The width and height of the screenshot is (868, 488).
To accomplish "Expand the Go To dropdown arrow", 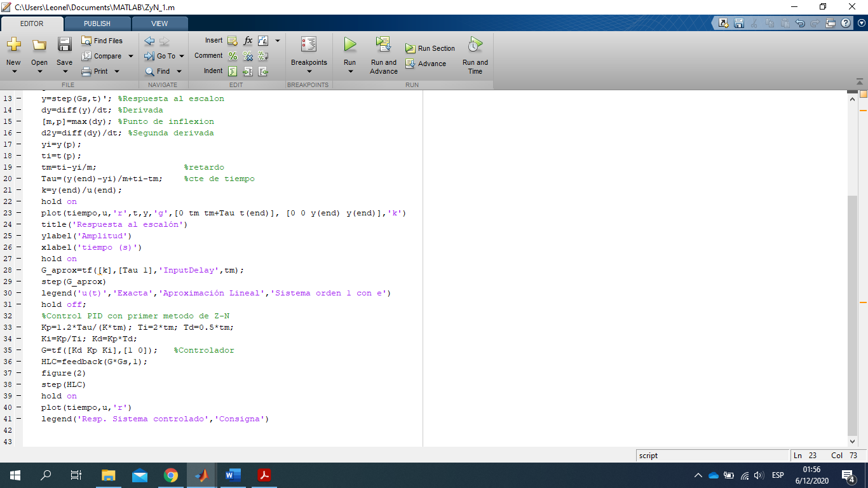I will click(x=182, y=56).
